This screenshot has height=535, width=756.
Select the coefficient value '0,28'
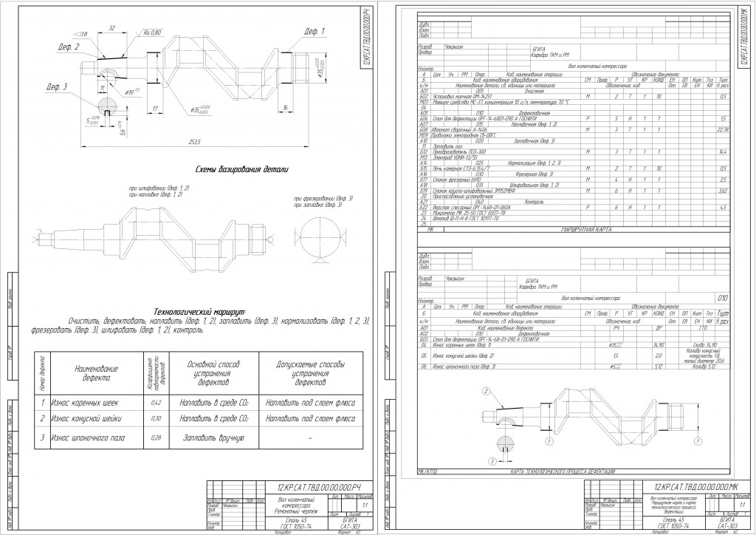click(x=157, y=438)
